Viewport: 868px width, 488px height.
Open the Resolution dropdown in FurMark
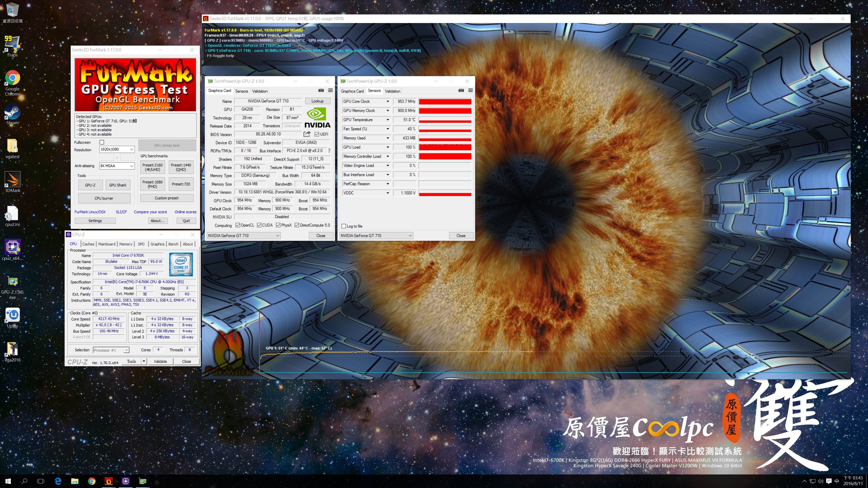pyautogui.click(x=117, y=149)
